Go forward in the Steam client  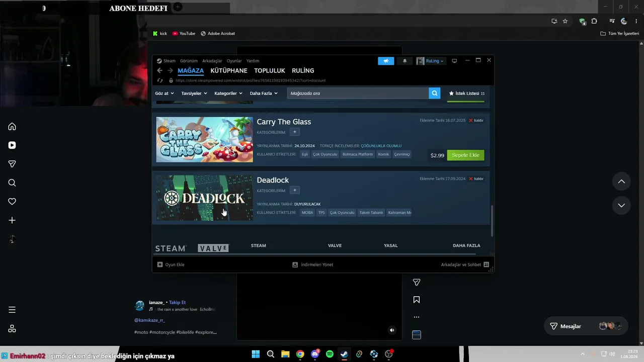(170, 71)
